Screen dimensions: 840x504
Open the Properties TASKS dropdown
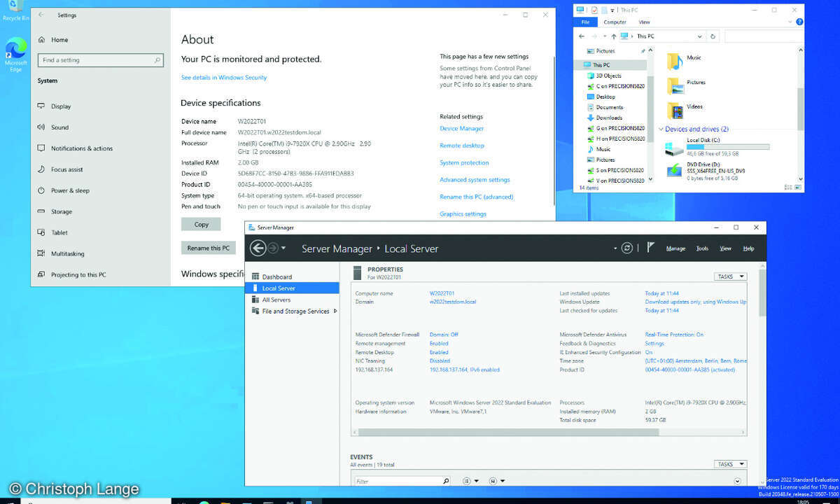tap(729, 276)
